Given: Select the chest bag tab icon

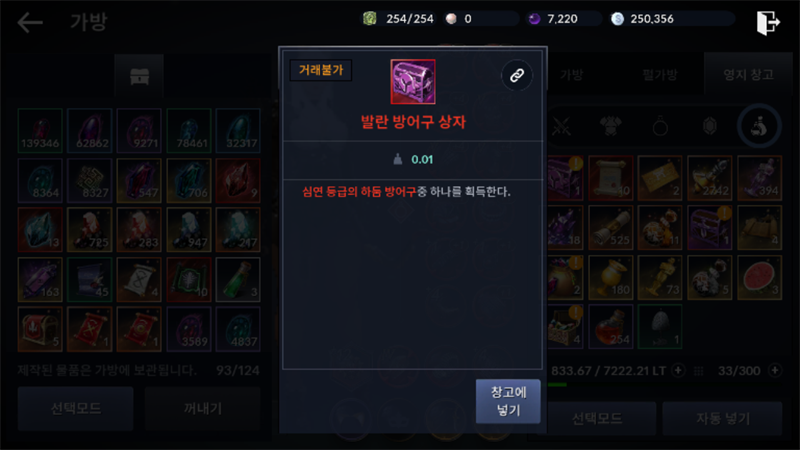Looking at the screenshot, I should point(139,77).
